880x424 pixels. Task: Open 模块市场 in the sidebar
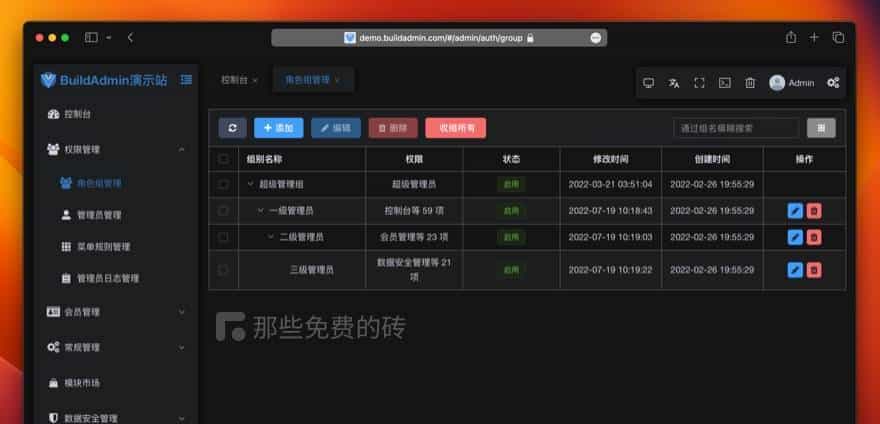(116, 383)
